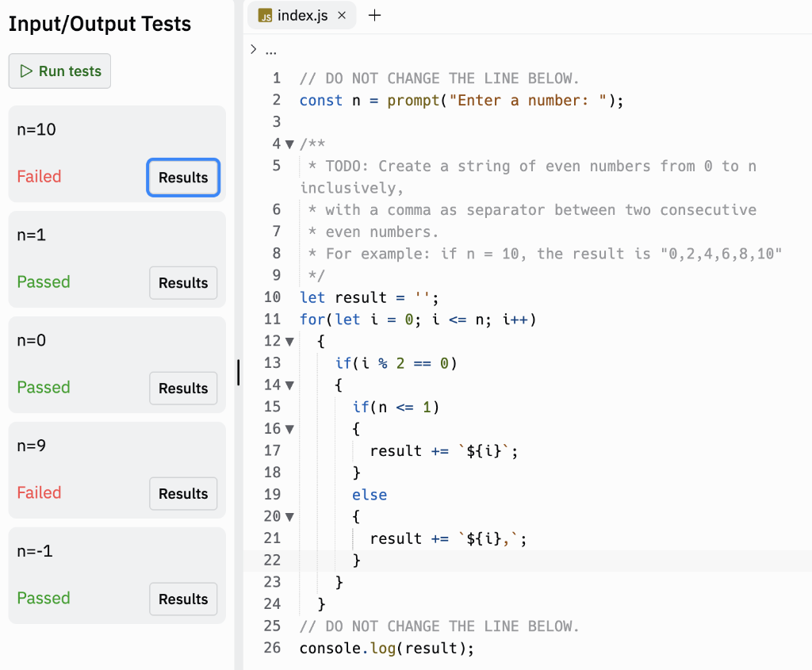This screenshot has width=812, height=670.
Task: Open Results for the failed n=10 test
Action: coord(183,178)
